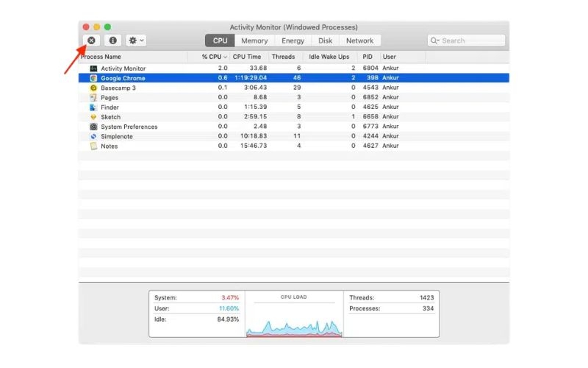
Task: Click the Simplenote app icon
Action: [93, 136]
